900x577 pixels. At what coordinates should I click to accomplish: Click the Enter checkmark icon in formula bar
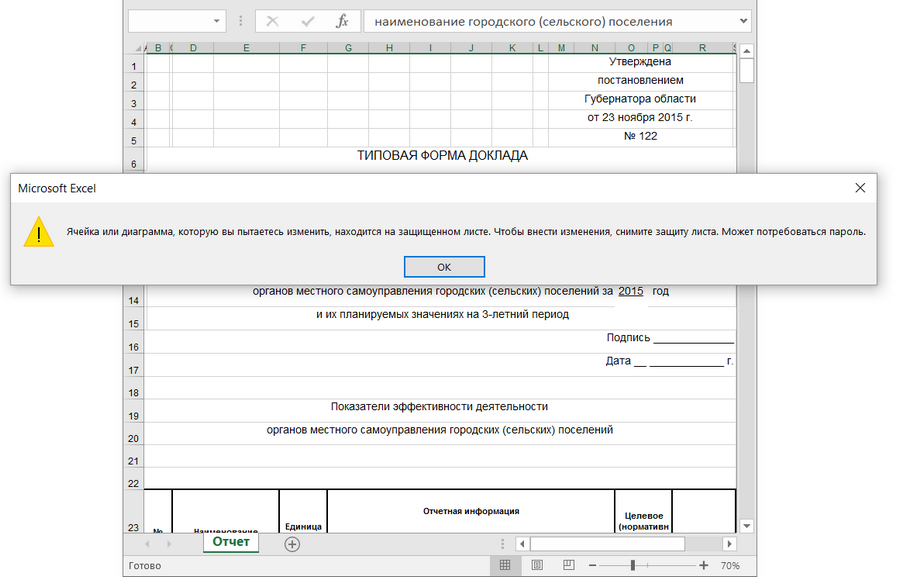(307, 21)
